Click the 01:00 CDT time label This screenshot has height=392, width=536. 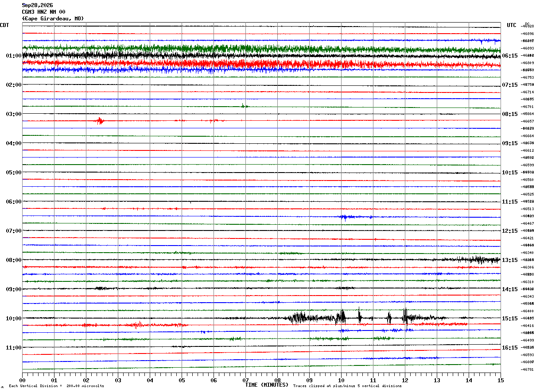[x=14, y=56]
